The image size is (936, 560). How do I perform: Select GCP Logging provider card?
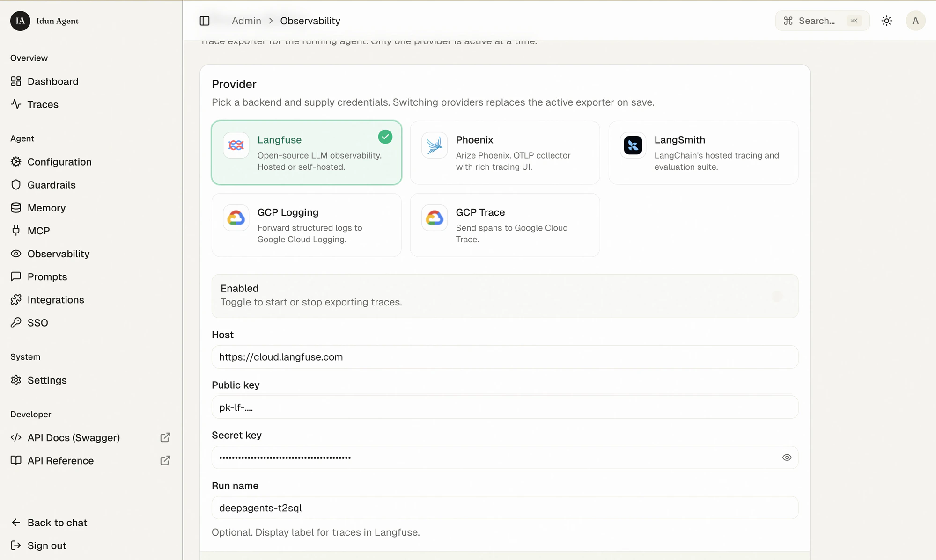(306, 225)
